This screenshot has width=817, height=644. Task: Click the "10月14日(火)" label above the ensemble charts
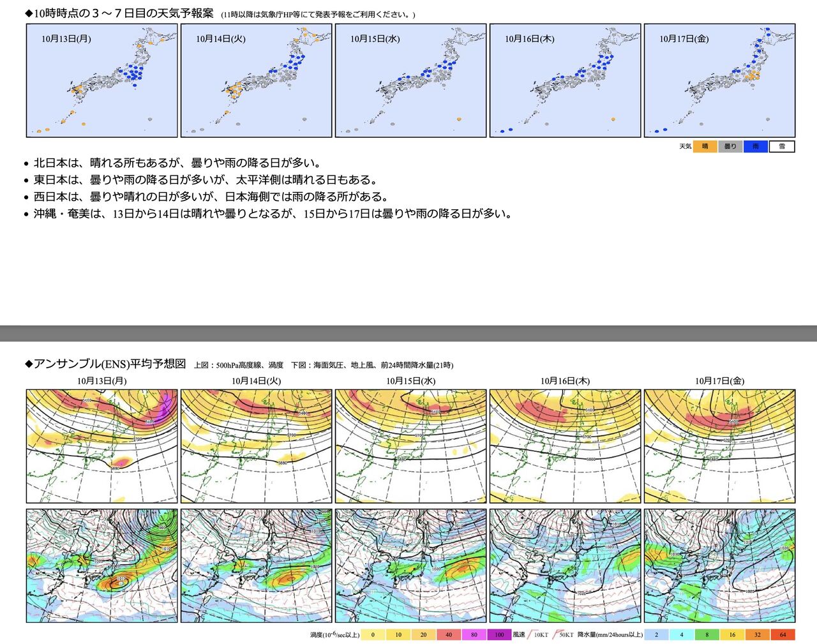256,381
